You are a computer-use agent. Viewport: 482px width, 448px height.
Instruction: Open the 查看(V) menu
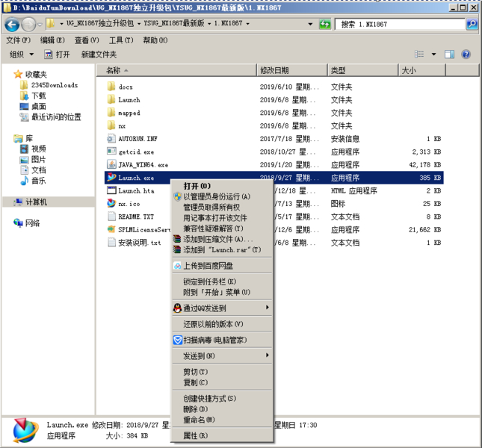tap(87, 40)
